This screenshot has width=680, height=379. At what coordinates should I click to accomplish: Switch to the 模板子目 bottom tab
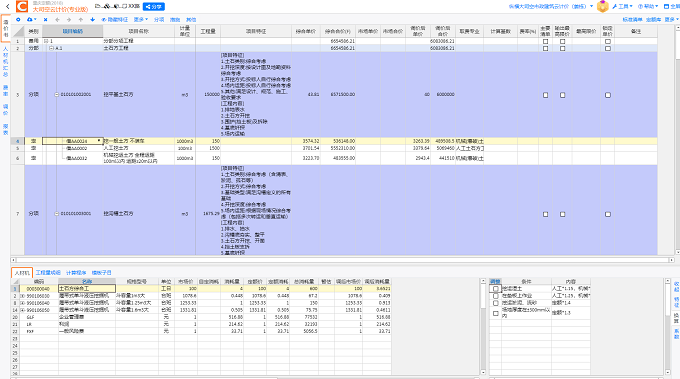click(x=101, y=273)
